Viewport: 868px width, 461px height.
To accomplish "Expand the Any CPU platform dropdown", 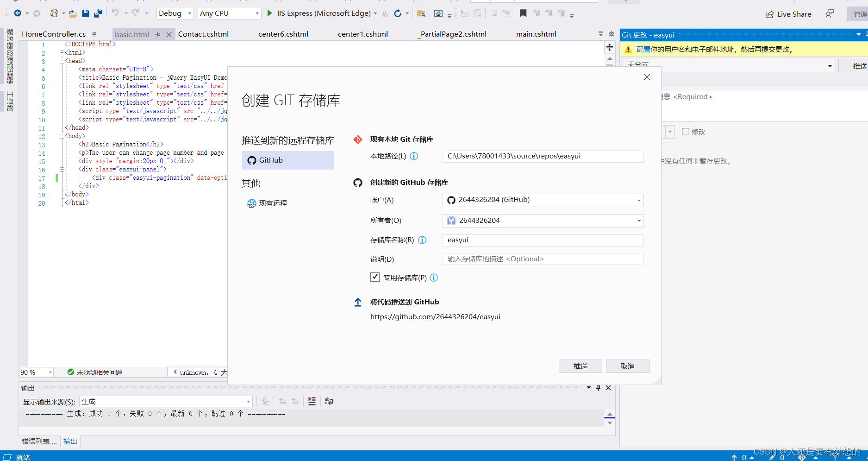I will point(229,13).
